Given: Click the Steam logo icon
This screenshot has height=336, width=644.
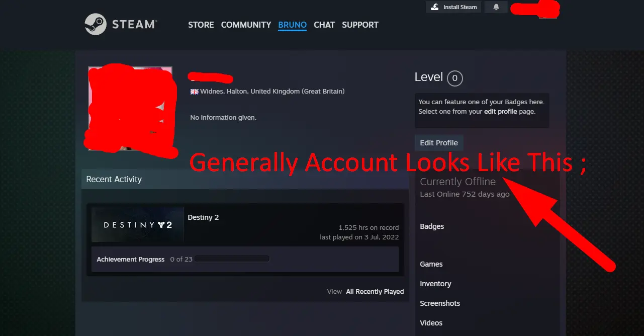Looking at the screenshot, I should [95, 24].
